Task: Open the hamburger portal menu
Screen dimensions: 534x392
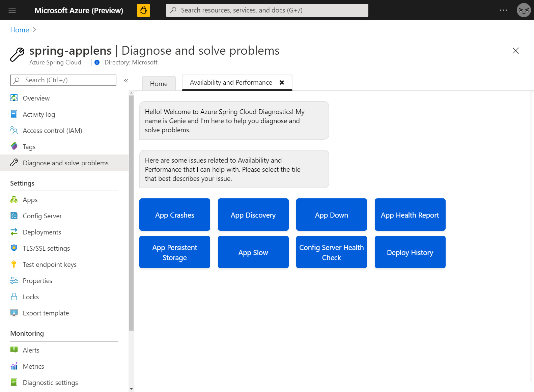Action: coord(12,10)
